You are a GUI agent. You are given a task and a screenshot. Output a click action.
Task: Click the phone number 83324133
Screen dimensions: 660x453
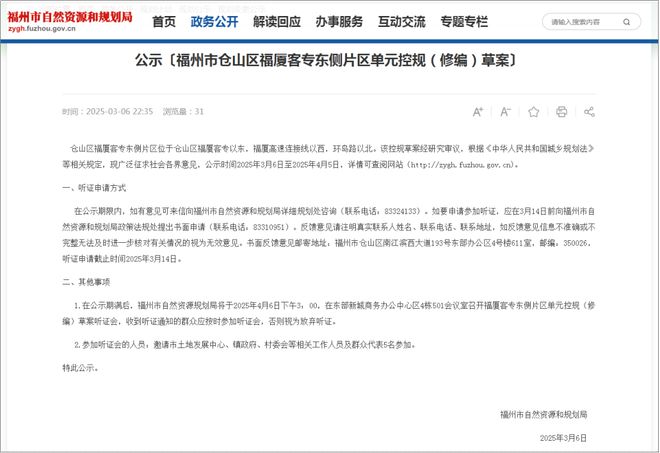coord(402,211)
